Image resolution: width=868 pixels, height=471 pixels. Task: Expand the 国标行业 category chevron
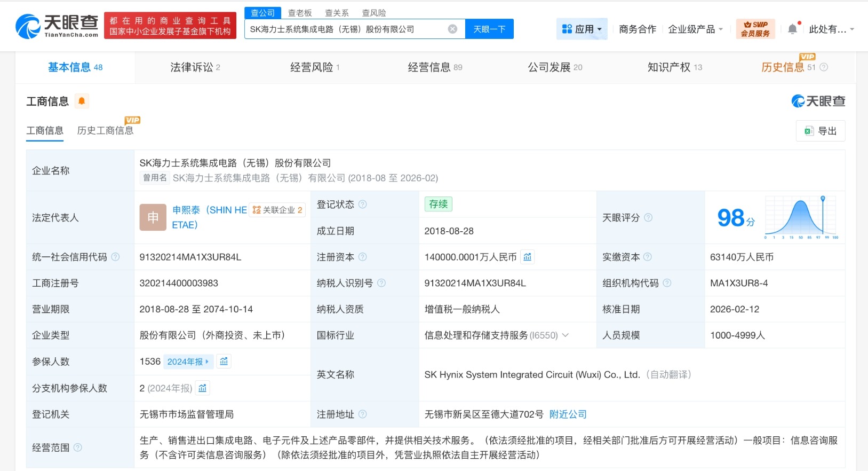pos(566,335)
